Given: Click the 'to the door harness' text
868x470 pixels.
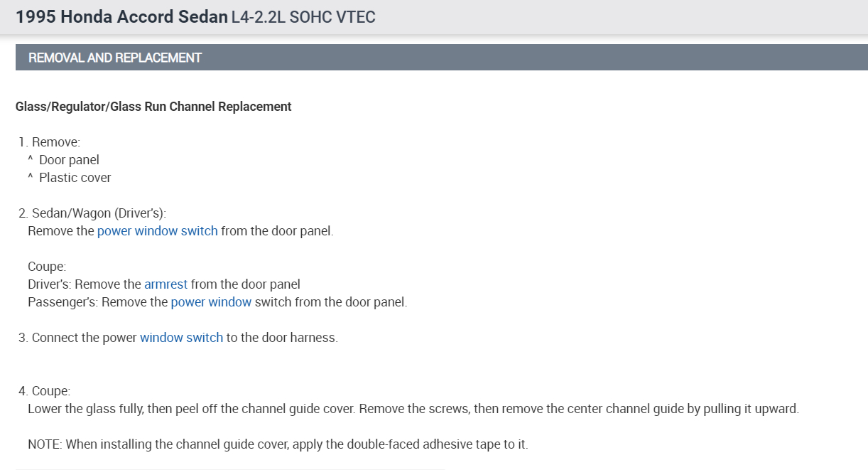Looking at the screenshot, I should pyautogui.click(x=281, y=338).
